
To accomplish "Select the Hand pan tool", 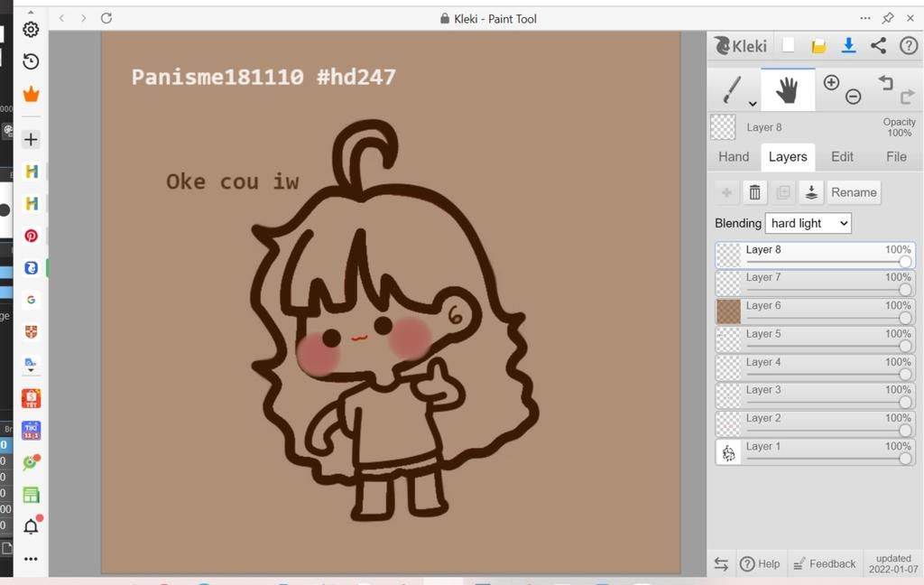I will (x=787, y=91).
